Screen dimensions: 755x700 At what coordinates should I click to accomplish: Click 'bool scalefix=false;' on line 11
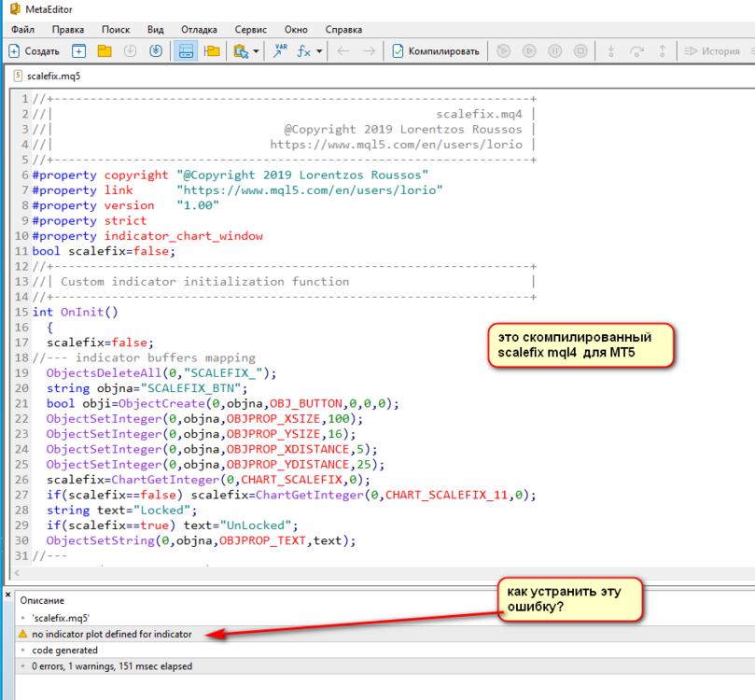104,251
